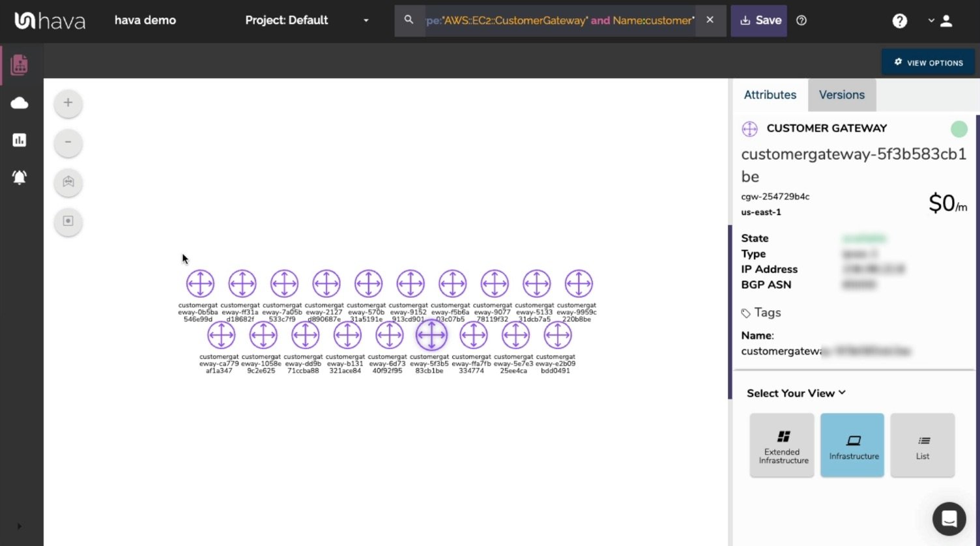Click the Save button
This screenshot has height=546, width=980.
point(759,21)
